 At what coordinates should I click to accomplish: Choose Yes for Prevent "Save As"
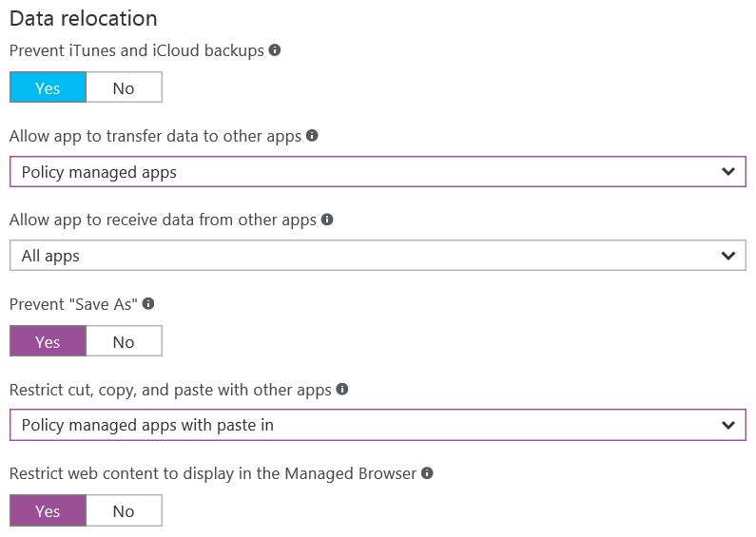(48, 342)
